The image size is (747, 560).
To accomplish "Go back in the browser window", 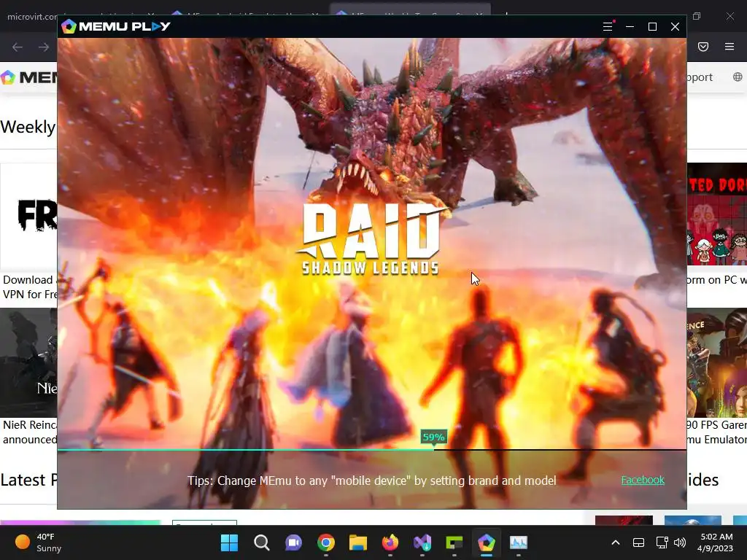I will [x=18, y=47].
